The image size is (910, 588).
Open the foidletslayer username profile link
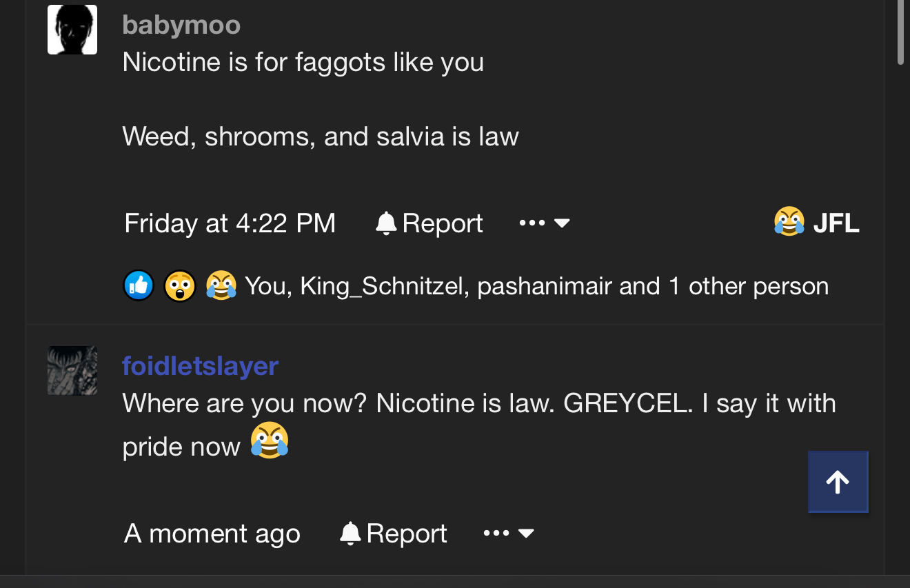[x=200, y=366]
